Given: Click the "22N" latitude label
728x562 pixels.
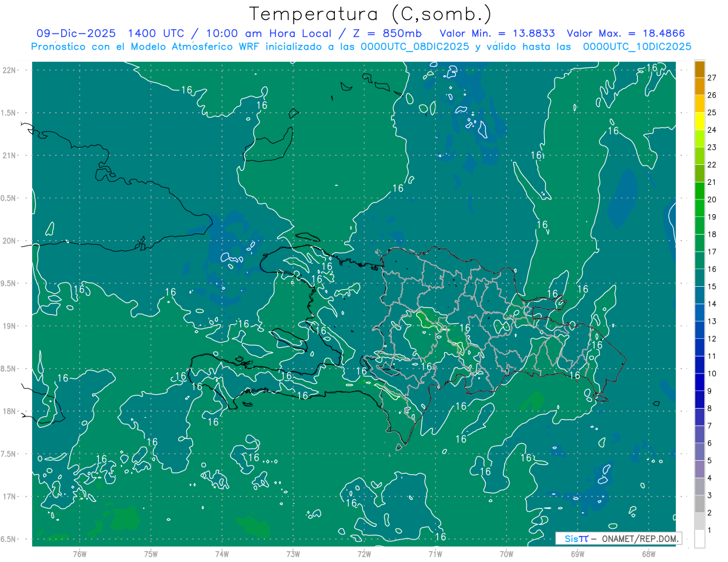Looking at the screenshot, I should tap(10, 70).
